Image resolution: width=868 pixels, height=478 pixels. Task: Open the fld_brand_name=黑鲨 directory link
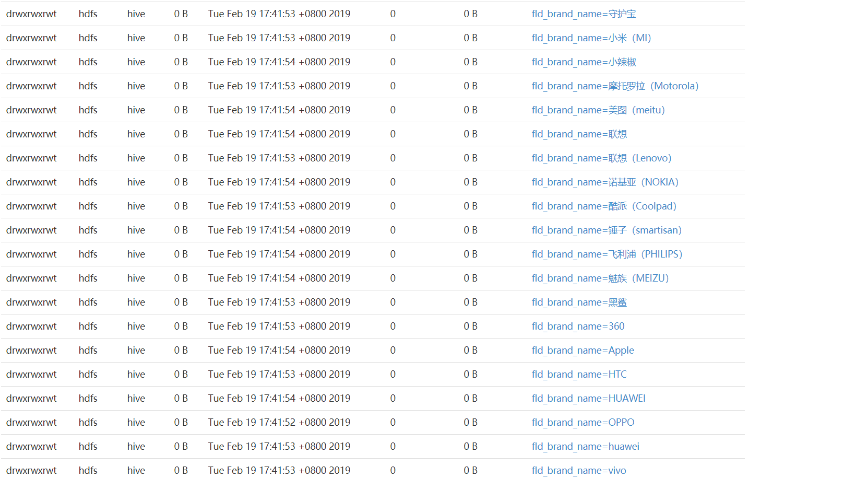(579, 302)
